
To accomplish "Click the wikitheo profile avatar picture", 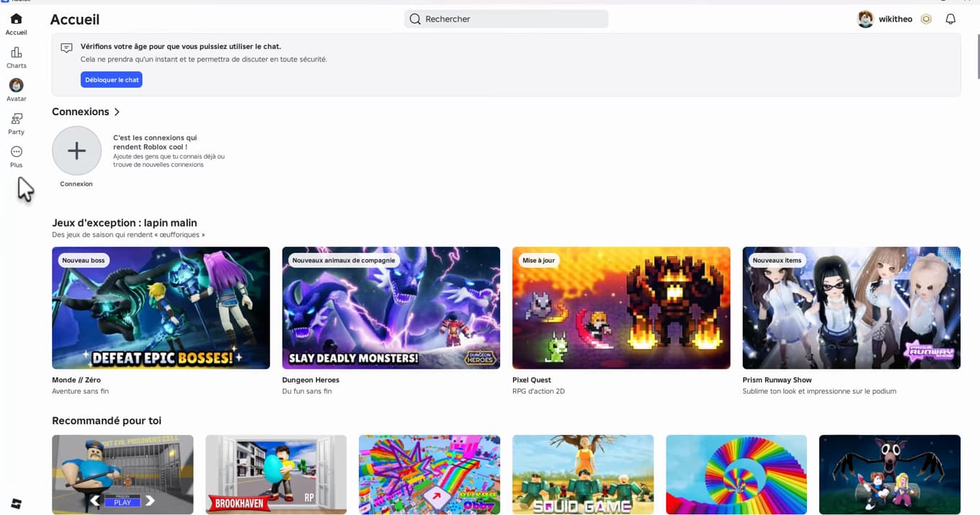I will click(x=865, y=19).
